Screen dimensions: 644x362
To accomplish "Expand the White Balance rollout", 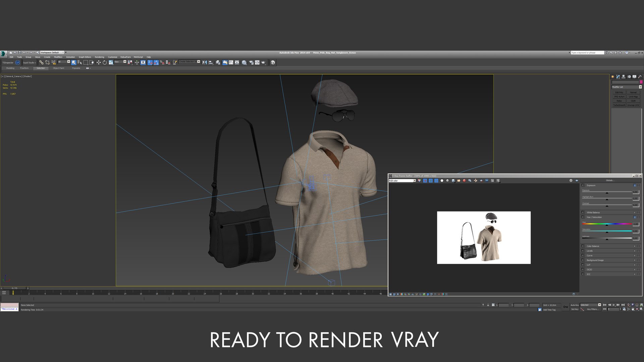I will click(x=635, y=213).
